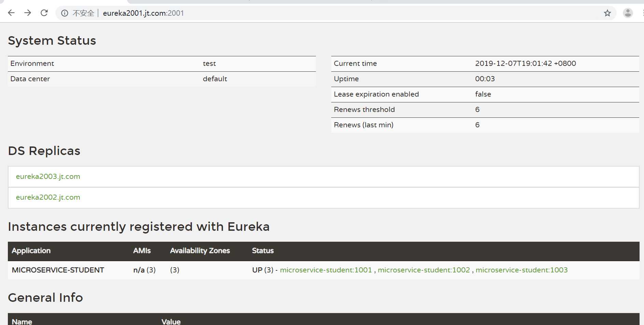
Task: Click the lease expiration value false
Action: 483,94
